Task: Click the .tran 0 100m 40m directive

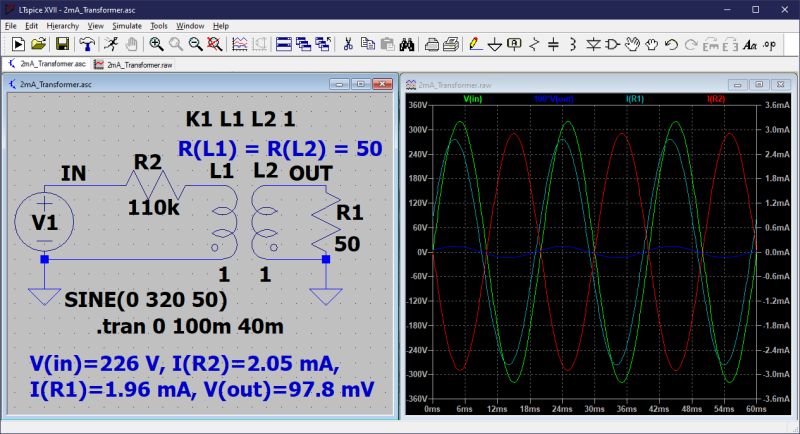Action: pyautogui.click(x=190, y=326)
